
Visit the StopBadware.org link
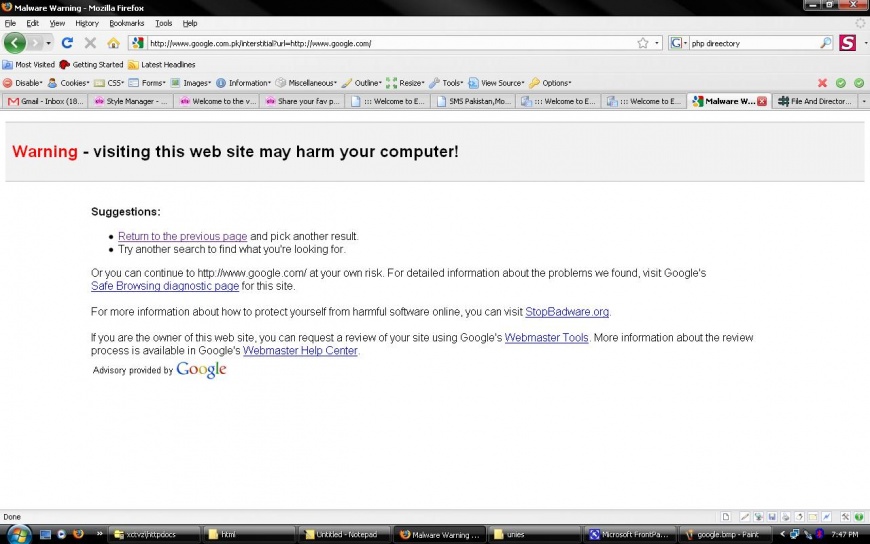pos(567,312)
